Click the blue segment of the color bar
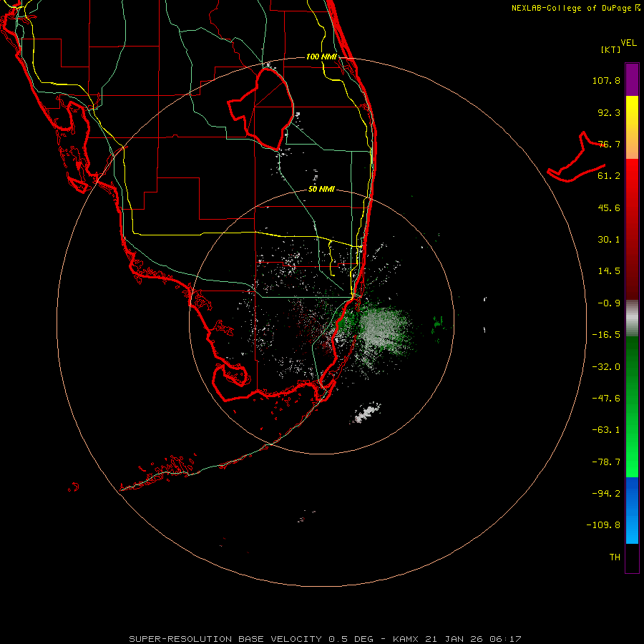Viewport: 644px width, 644px height. pos(632,510)
